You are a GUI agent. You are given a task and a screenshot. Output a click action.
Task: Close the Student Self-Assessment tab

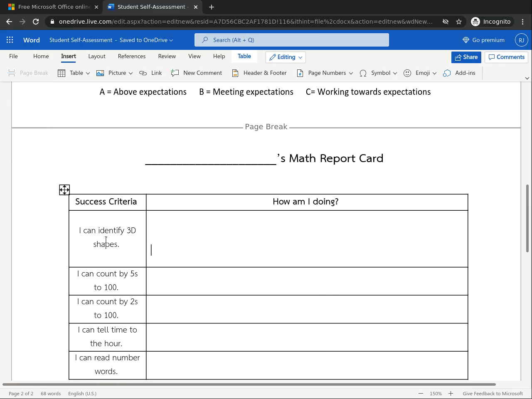[196, 7]
